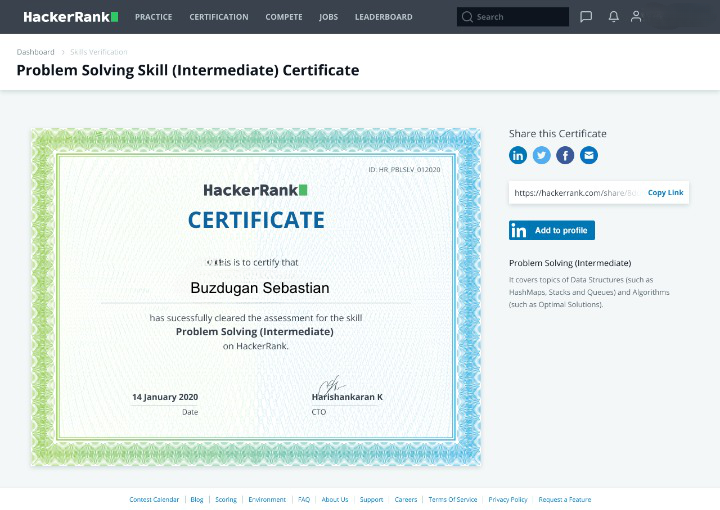Image resolution: width=720 pixels, height=510 pixels.
Task: View the Leaderboard page
Action: pyautogui.click(x=383, y=17)
